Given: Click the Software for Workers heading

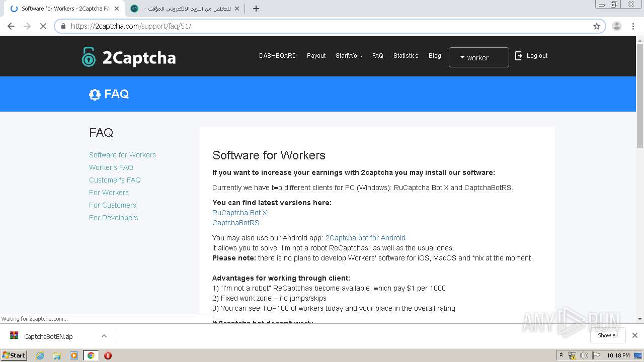Looking at the screenshot, I should (x=269, y=155).
